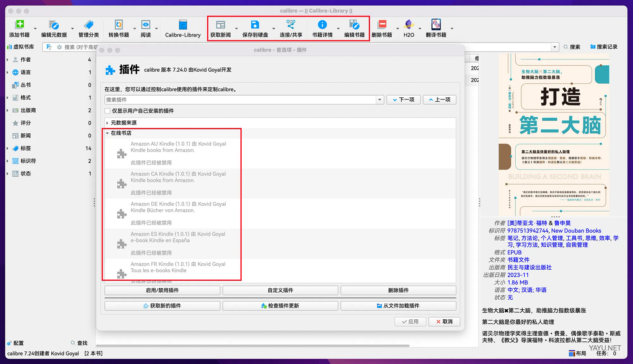Click the 翻译书籍 (Translate book) icon
The width and height of the screenshot is (633, 364).
[x=436, y=25]
